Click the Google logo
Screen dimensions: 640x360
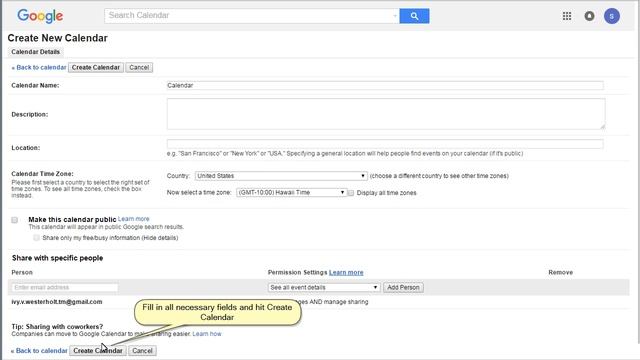40,16
